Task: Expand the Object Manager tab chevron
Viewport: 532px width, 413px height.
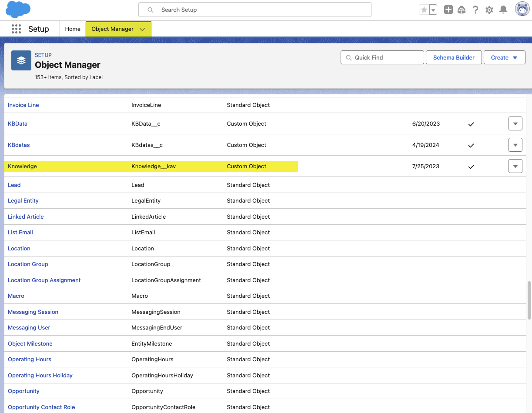Action: pos(142,29)
